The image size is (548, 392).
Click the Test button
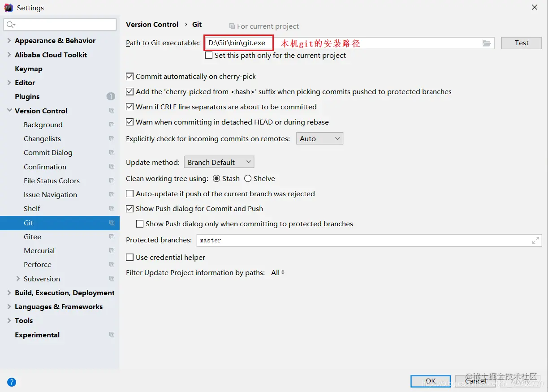tap(522, 43)
